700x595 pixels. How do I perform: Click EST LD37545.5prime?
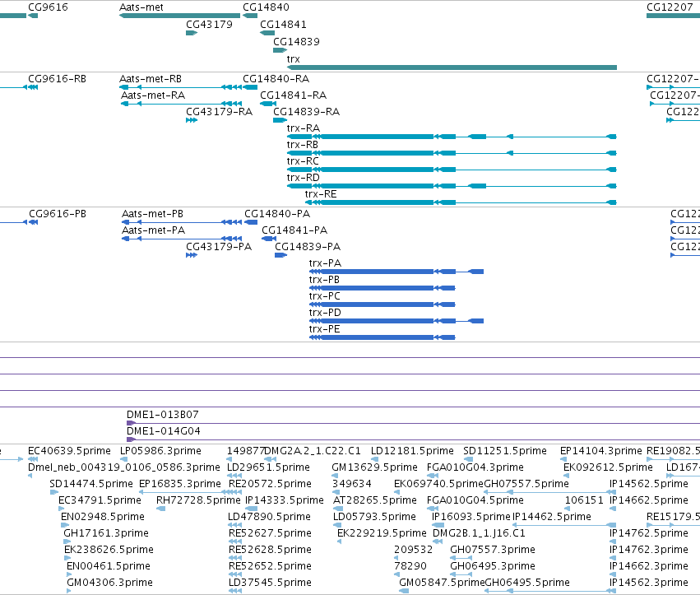coord(270,583)
